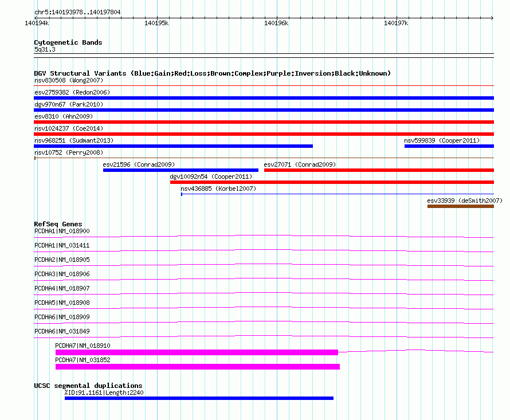Screen dimensions: 510x420
Task: Open esv27071 (Conrad2009) label
Action: pyautogui.click(x=300, y=164)
